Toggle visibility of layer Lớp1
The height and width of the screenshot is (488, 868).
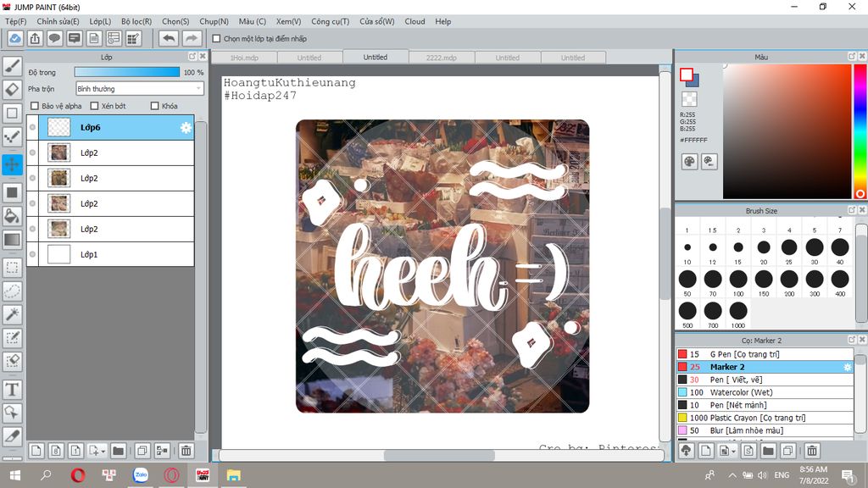pos(33,254)
